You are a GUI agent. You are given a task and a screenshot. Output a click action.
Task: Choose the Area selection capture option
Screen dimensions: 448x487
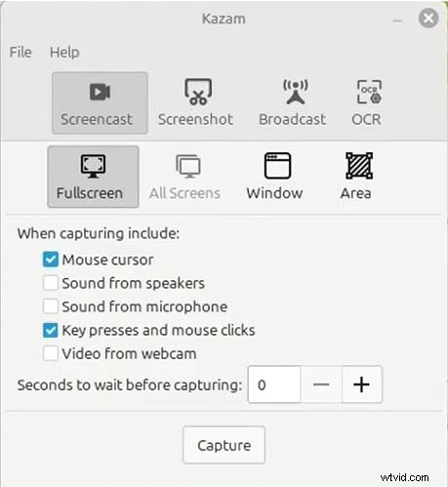[x=356, y=177]
